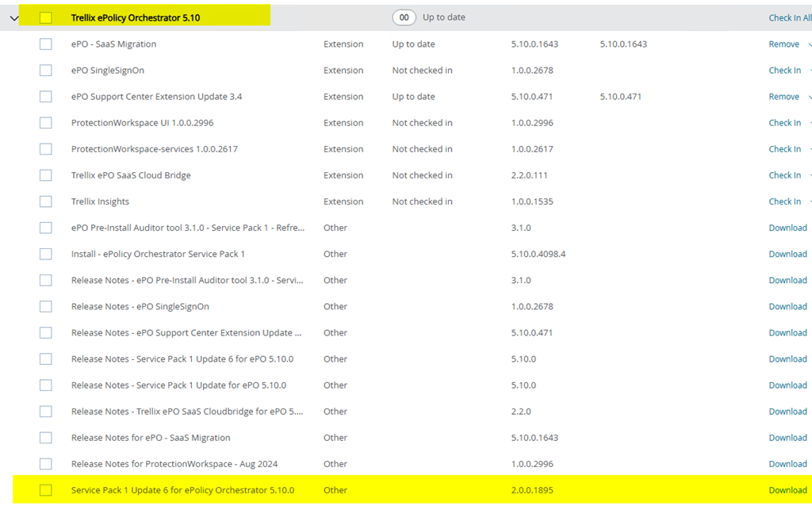This screenshot has width=812, height=506.
Task: Check the ePO SingleSignOn row checkbox
Action: coord(46,71)
